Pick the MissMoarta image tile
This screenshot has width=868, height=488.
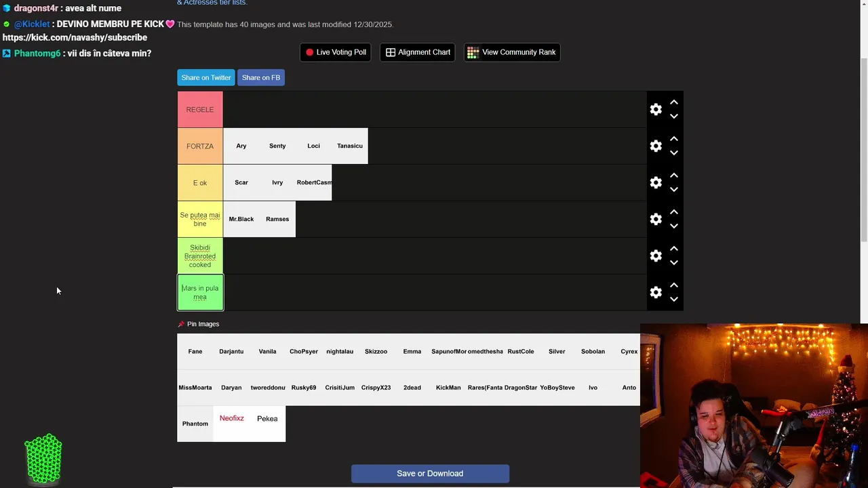[195, 388]
